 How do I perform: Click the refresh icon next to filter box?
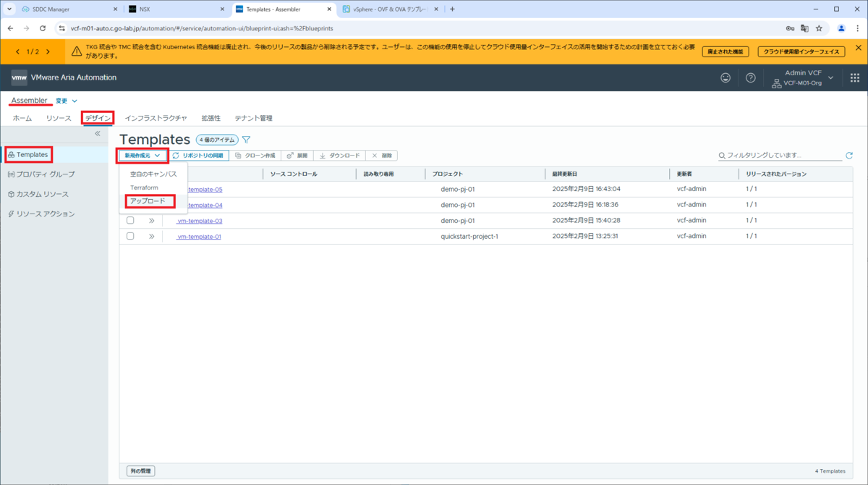click(849, 156)
